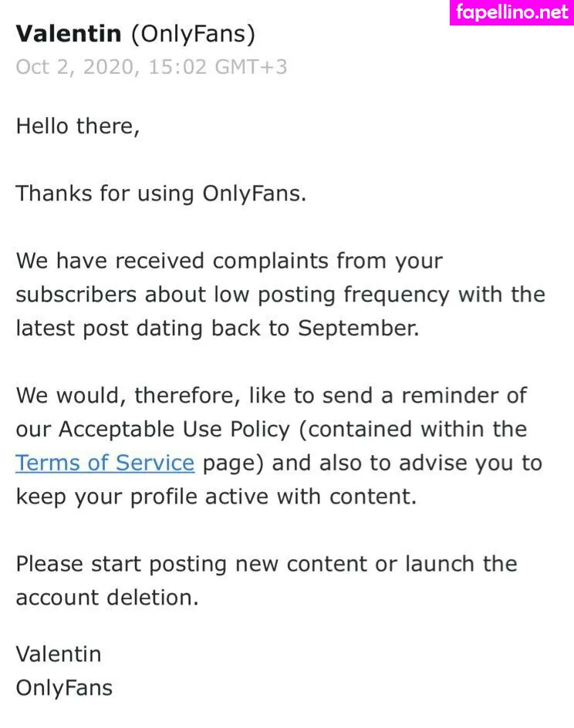
Task: Click the (OnlyFans) label beside sender
Action: 193,34
